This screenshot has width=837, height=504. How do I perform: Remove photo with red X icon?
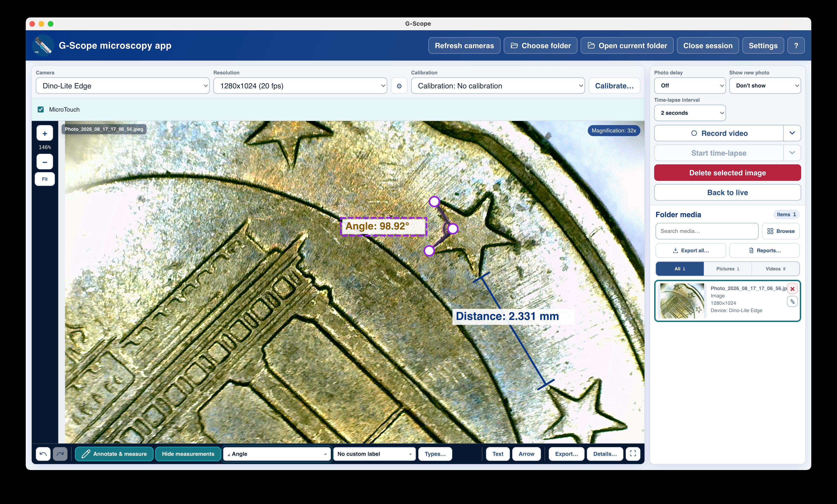792,289
